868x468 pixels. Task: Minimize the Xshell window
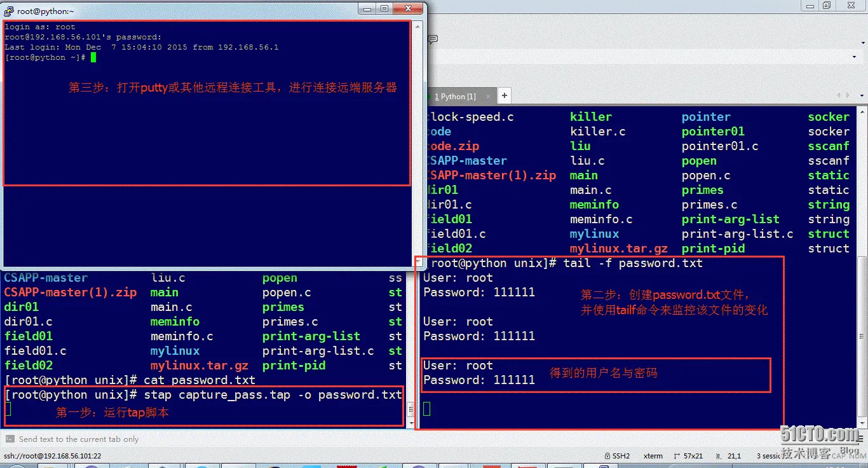810,6
